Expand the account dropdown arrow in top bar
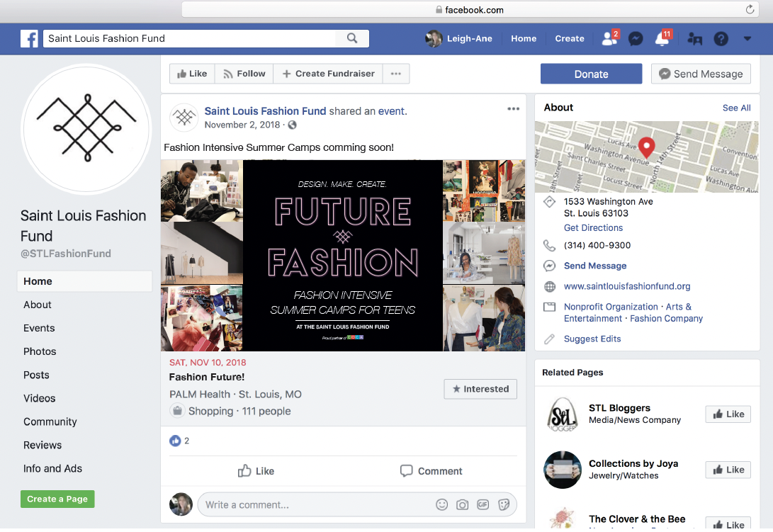Screen dimensions: 773x532 pos(747,38)
